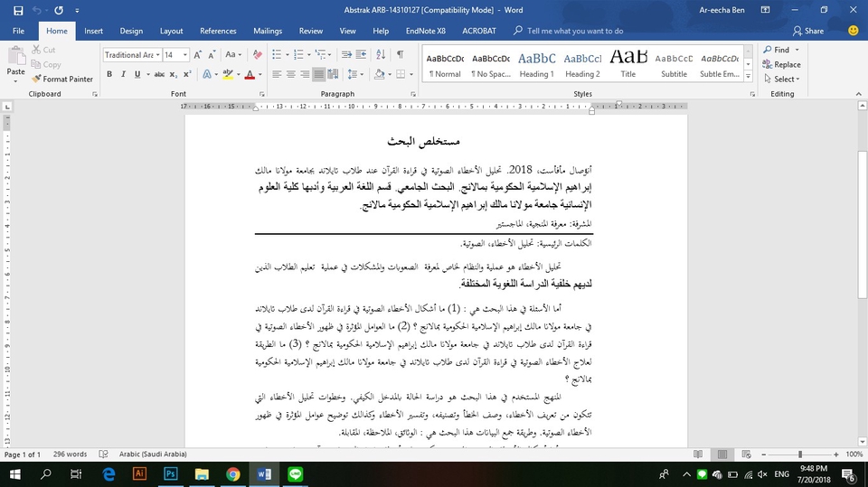Viewport: 868px width, 487px height.
Task: Increase paragraph indent
Action: 361,54
